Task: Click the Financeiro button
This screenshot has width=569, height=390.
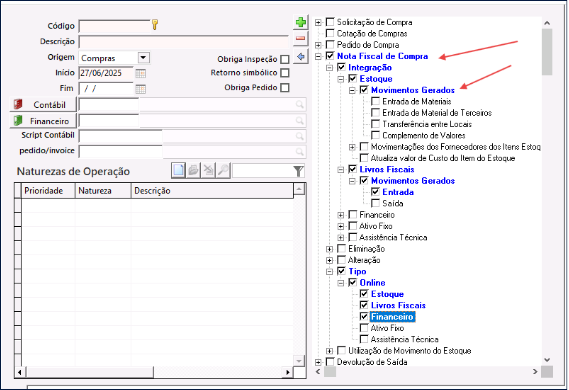Action: (43, 120)
